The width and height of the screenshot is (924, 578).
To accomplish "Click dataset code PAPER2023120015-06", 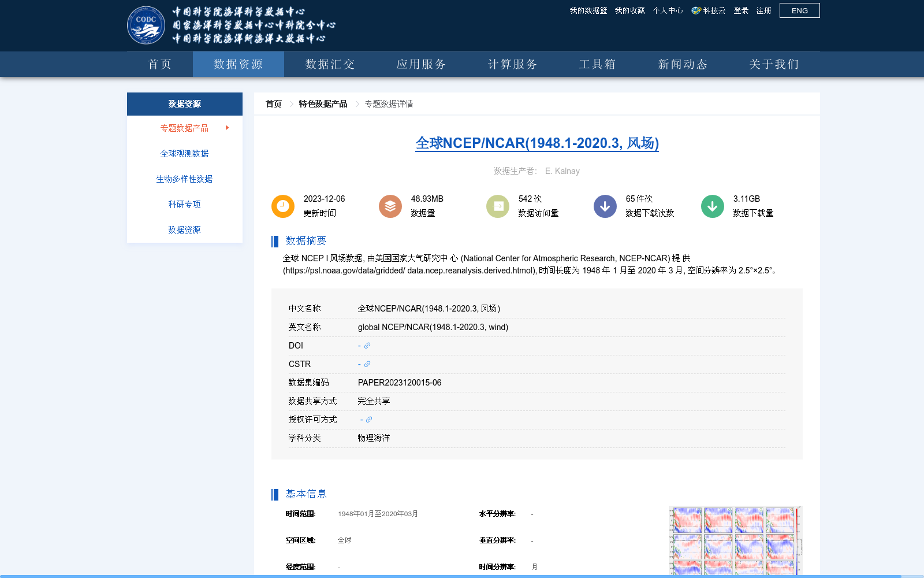I will (400, 383).
